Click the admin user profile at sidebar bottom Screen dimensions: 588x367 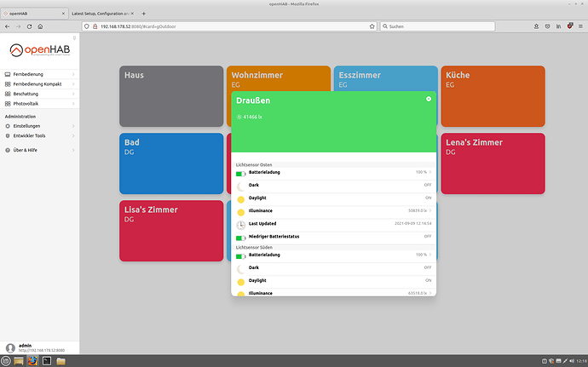click(x=39, y=348)
